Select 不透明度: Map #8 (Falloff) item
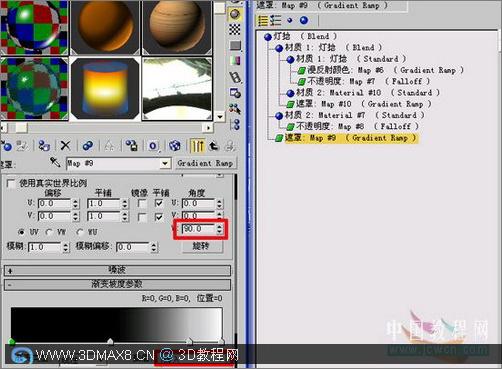Image resolution: width=502 pixels, height=369 pixels. point(352,127)
